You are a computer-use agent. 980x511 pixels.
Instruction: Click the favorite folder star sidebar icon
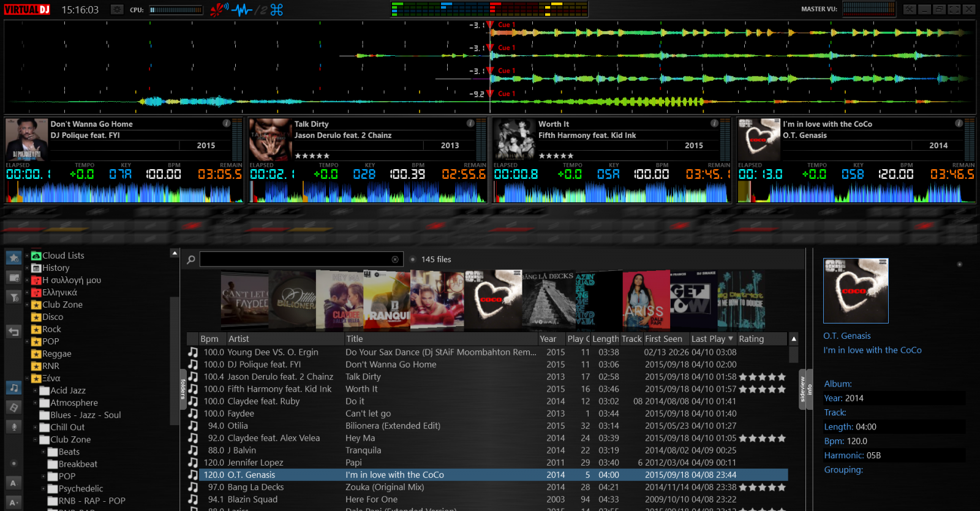click(13, 257)
